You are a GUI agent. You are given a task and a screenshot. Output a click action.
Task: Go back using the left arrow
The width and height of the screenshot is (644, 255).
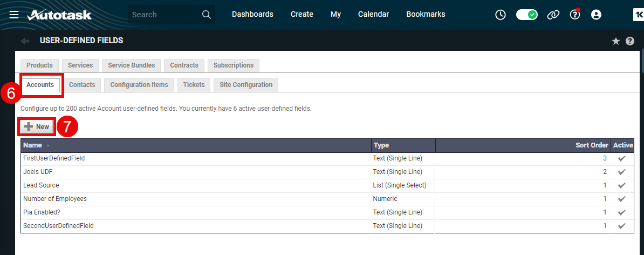coord(25,41)
